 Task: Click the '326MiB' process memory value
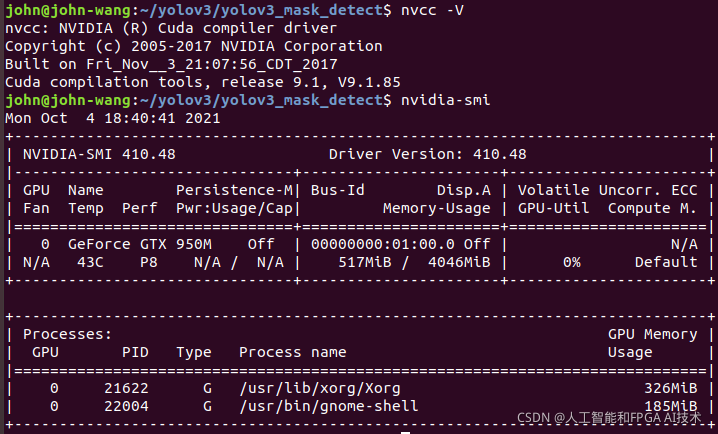click(x=670, y=388)
